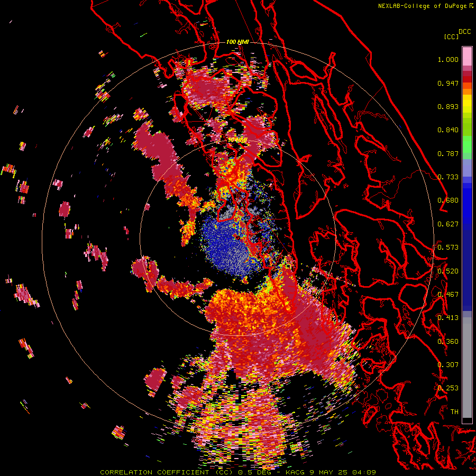Select the 0.520 legend value
The height and width of the screenshot is (476, 476).
pyautogui.click(x=448, y=271)
